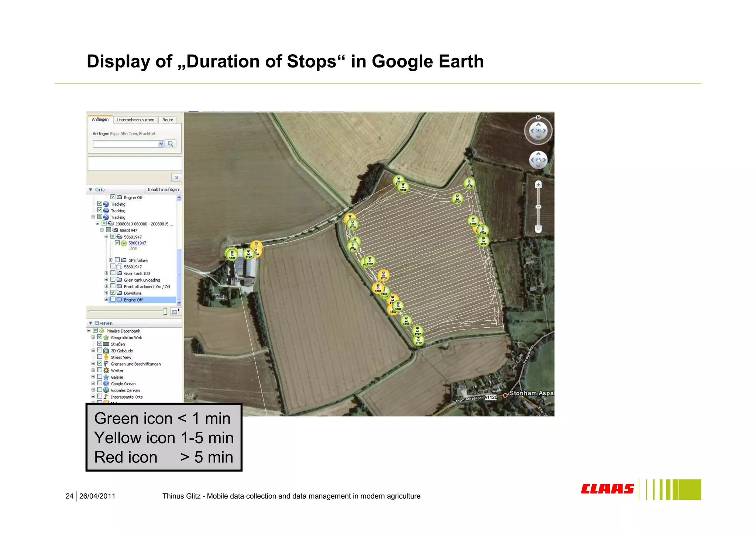Enable the Street View layer checkbox
The height and width of the screenshot is (534, 756).
100,357
